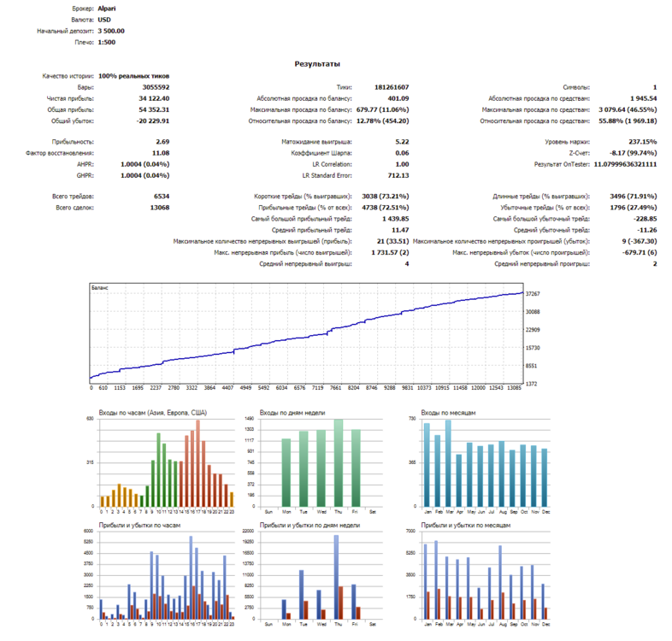Click gross profit value '54 352.31'

(154, 109)
